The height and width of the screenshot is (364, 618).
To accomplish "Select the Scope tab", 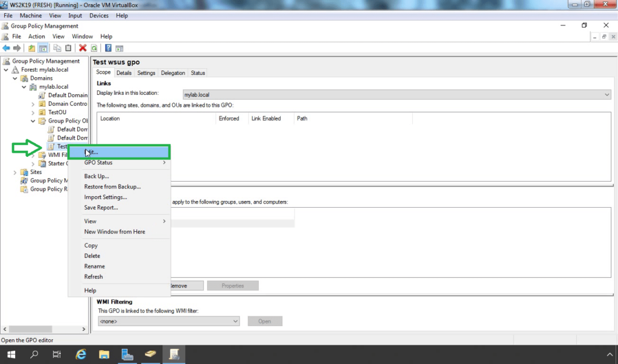I will (103, 72).
